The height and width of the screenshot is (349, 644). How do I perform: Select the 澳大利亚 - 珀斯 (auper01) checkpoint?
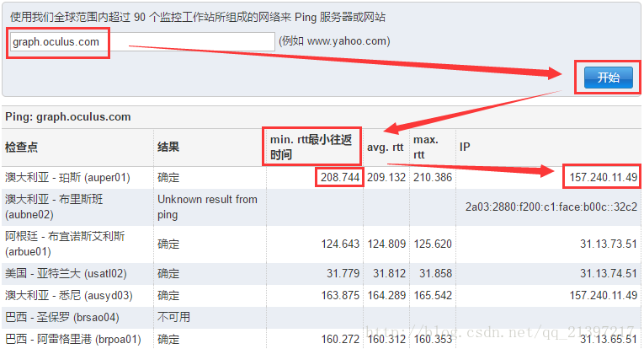pos(67,178)
